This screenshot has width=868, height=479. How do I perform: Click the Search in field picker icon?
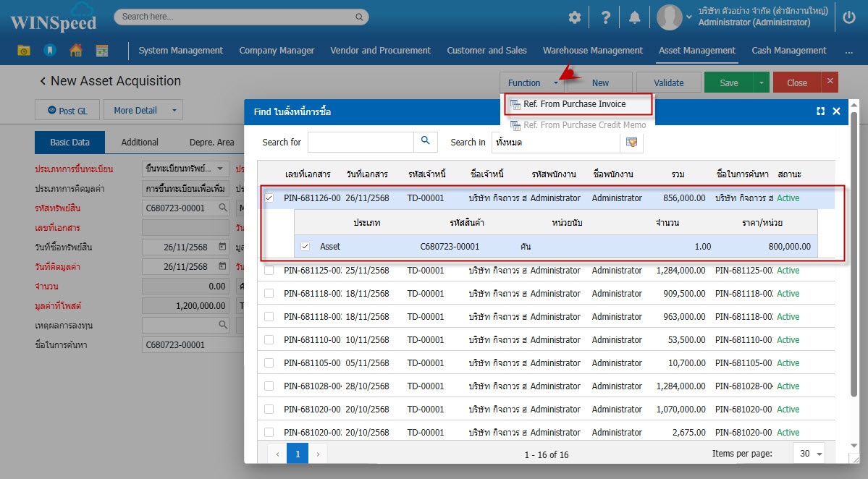(x=631, y=143)
